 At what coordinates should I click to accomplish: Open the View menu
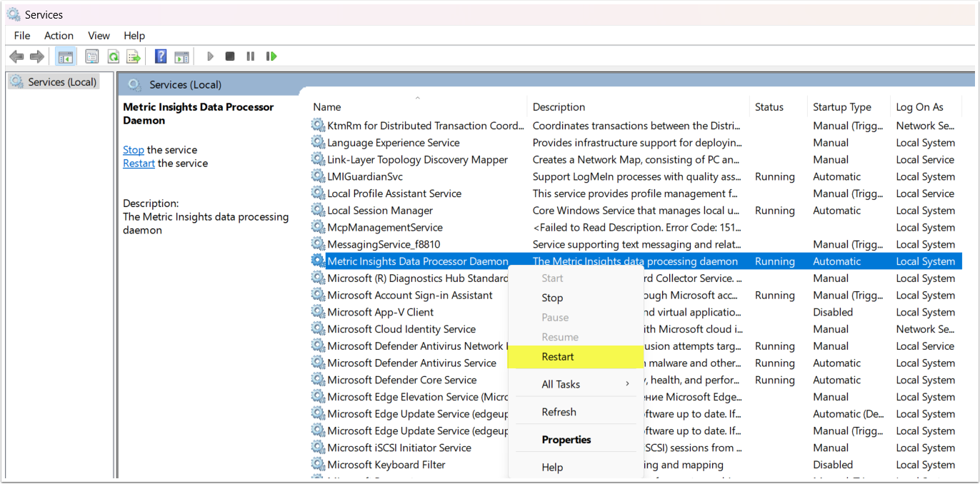click(99, 36)
